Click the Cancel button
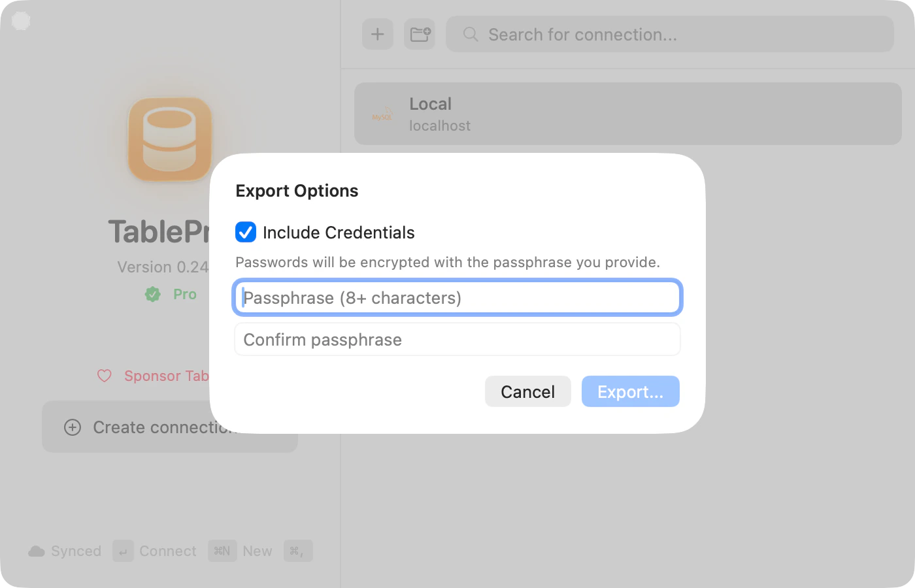The height and width of the screenshot is (588, 915). (527, 391)
